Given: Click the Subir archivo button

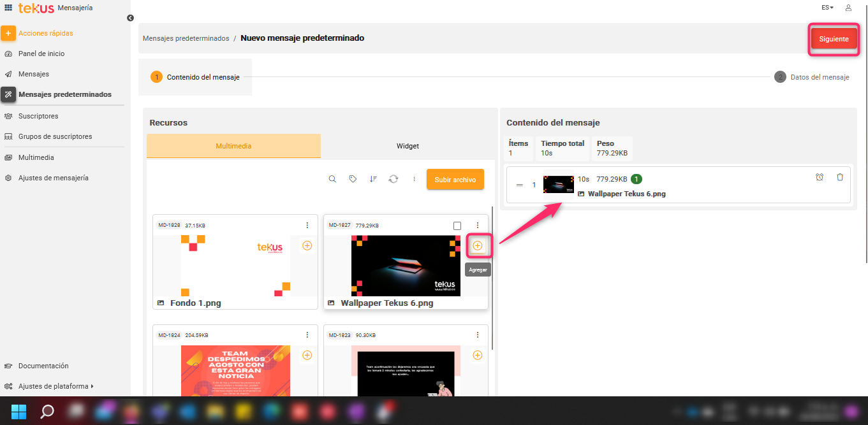Looking at the screenshot, I should (x=455, y=180).
